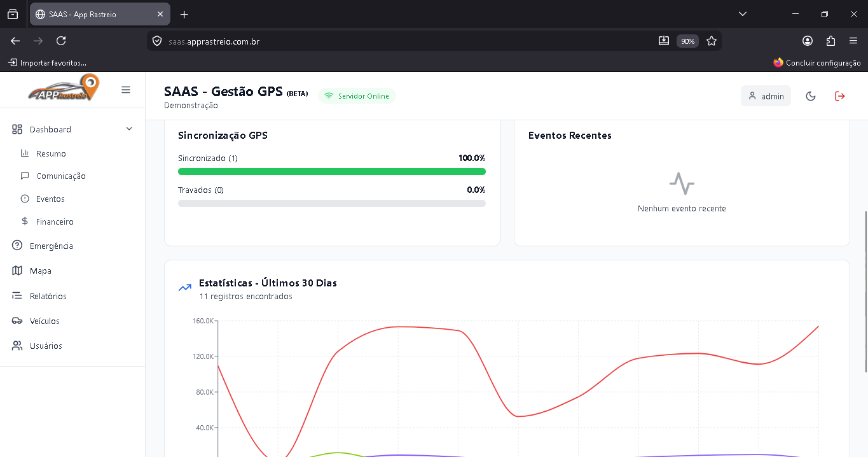The height and width of the screenshot is (457, 868).
Task: Toggle dark mode with moon icon
Action: coord(811,96)
